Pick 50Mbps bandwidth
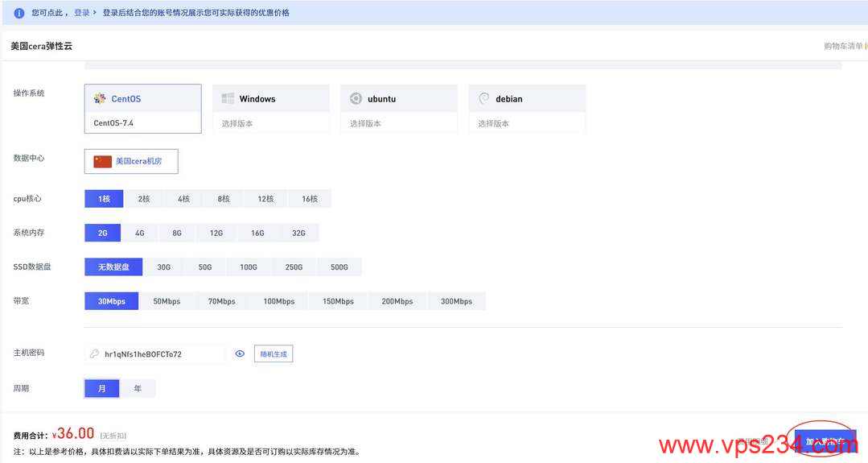This screenshot has height=463, width=868. click(x=167, y=301)
